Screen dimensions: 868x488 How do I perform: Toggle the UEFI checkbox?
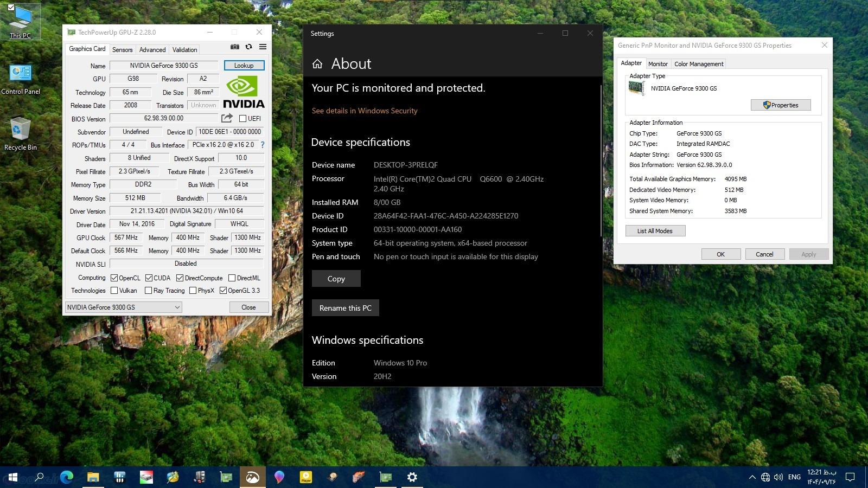[242, 119]
